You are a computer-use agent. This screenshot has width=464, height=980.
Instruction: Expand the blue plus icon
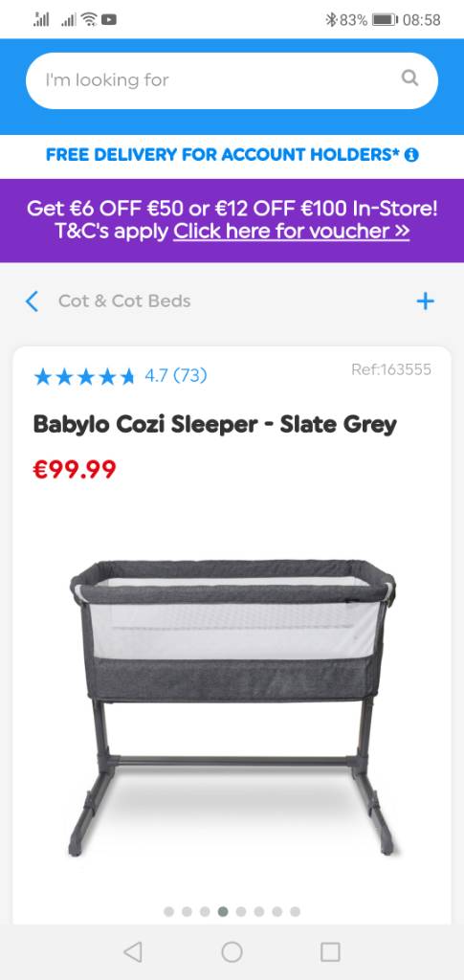pyautogui.click(x=426, y=301)
